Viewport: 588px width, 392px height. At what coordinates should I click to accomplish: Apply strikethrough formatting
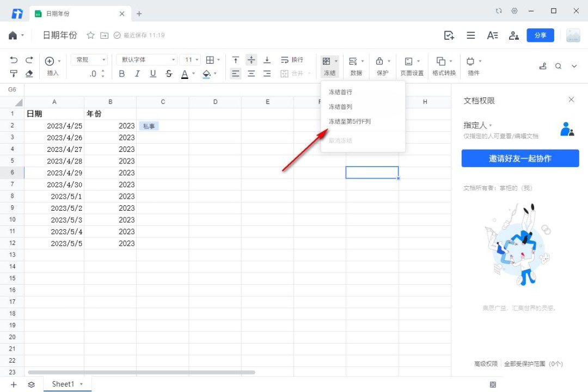(x=169, y=73)
